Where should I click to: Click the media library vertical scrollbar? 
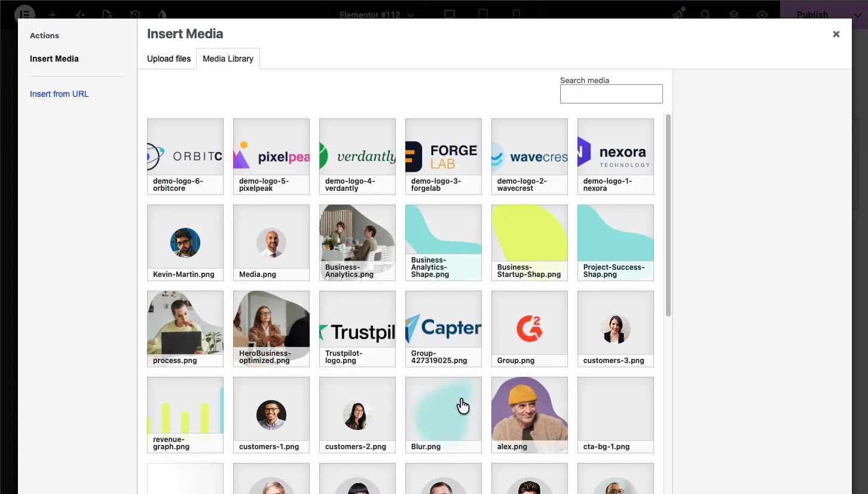pos(668,215)
